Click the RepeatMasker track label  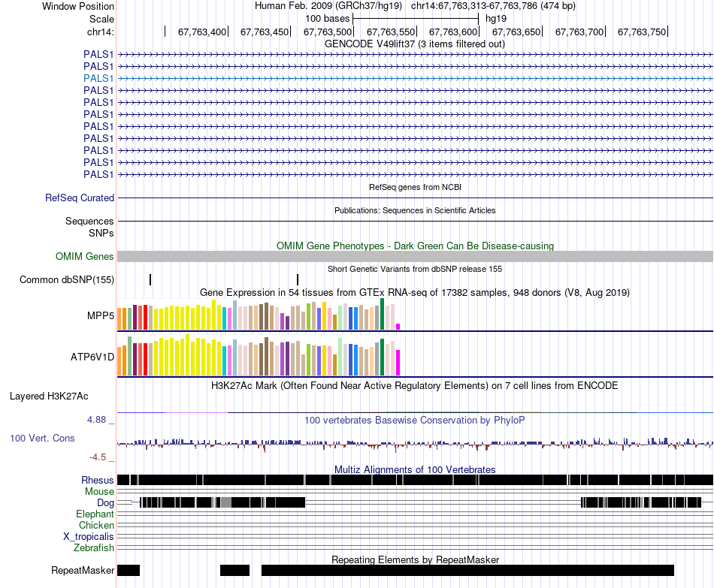(x=83, y=570)
